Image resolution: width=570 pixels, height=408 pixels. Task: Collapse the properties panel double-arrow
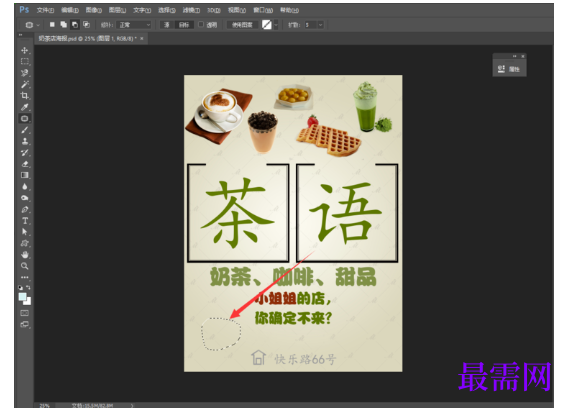(x=514, y=56)
